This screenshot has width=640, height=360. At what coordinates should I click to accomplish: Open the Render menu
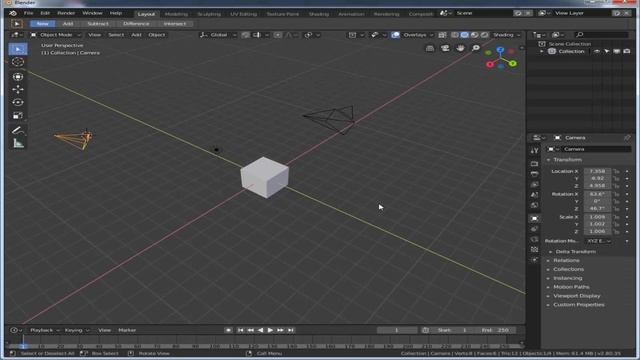66,13
